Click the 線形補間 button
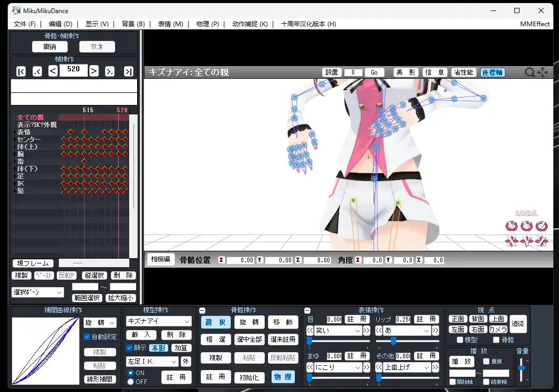The image size is (559, 392). coord(100,379)
